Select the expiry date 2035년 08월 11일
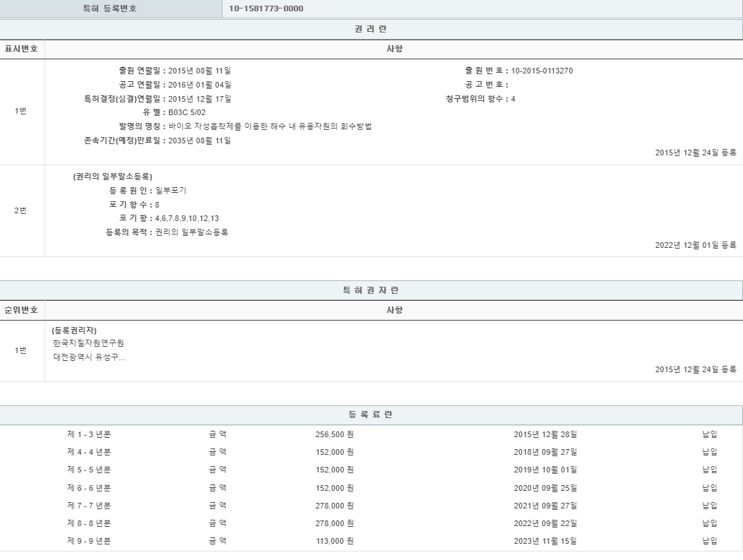The width and height of the screenshot is (743, 560). [200, 141]
